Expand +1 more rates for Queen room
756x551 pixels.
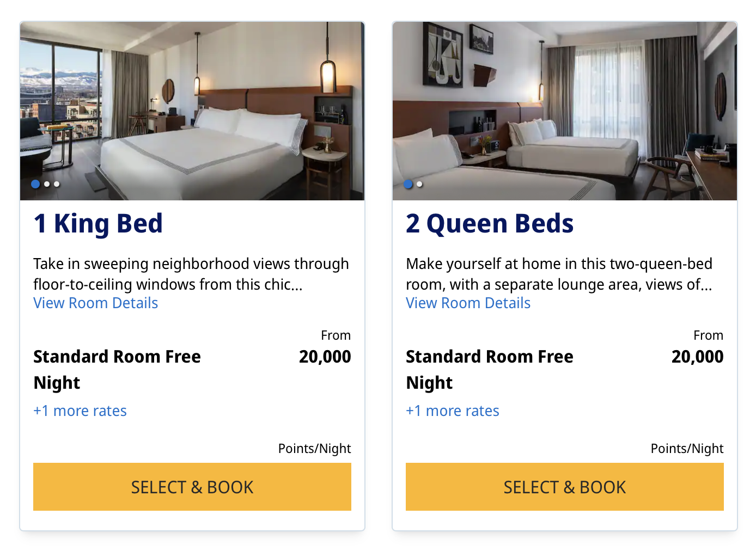tap(452, 411)
